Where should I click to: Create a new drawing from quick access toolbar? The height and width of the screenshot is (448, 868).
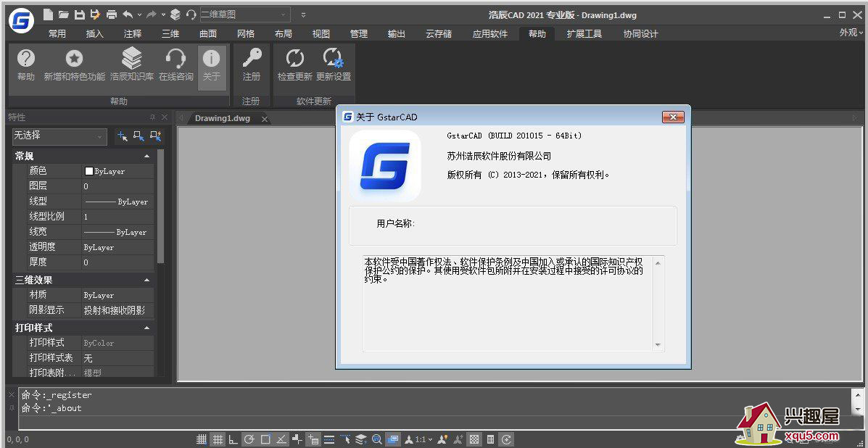pos(48,14)
